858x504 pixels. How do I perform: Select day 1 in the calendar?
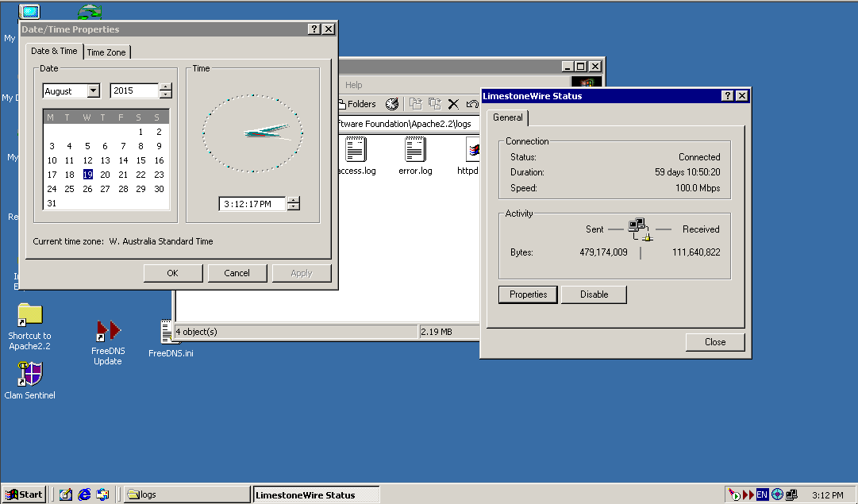point(140,132)
